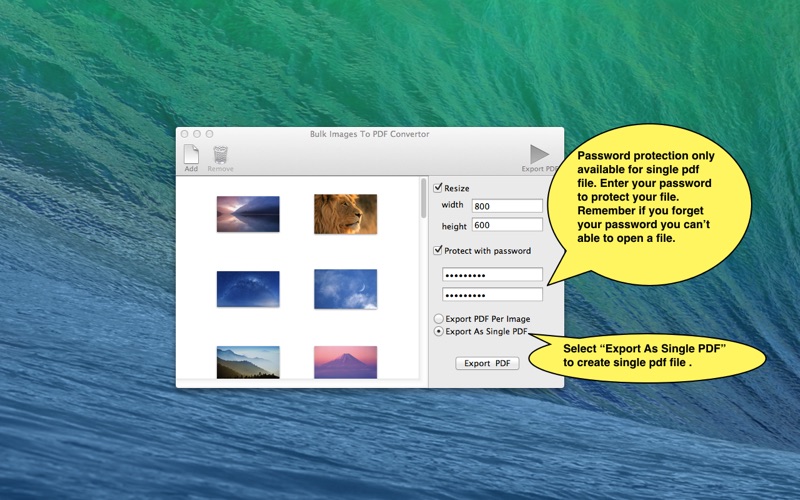Uncheck Protect with password checkbox
Viewport: 800px width, 500px height.
click(x=438, y=250)
